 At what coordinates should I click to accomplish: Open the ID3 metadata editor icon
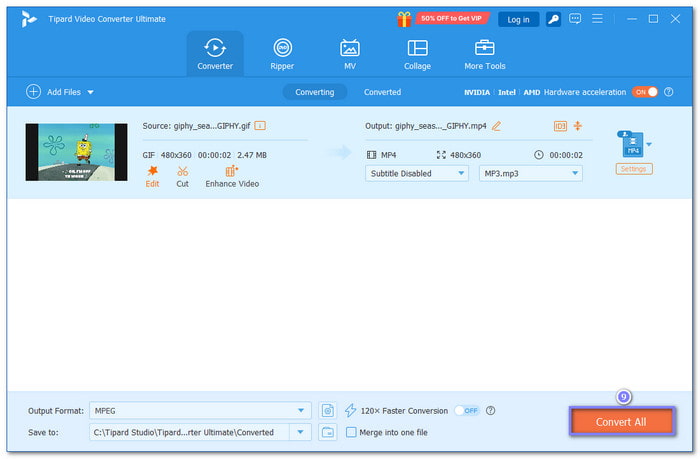coord(560,126)
